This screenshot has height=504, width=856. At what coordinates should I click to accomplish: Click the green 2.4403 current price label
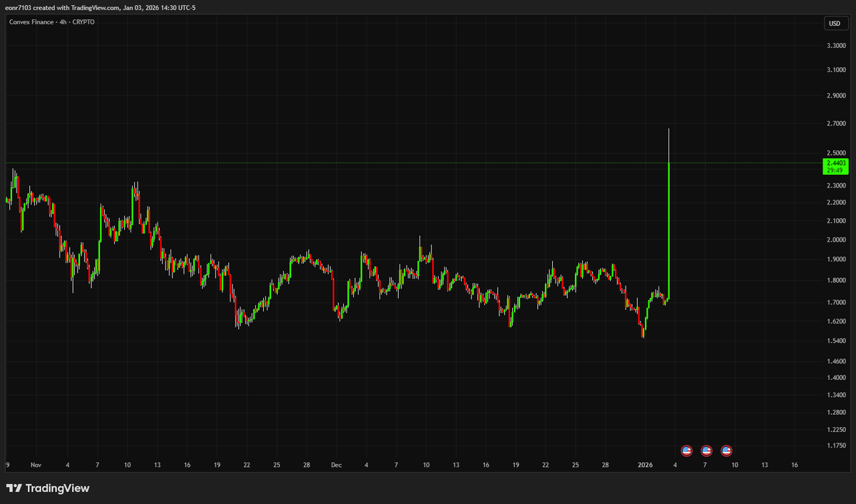pyautogui.click(x=836, y=163)
